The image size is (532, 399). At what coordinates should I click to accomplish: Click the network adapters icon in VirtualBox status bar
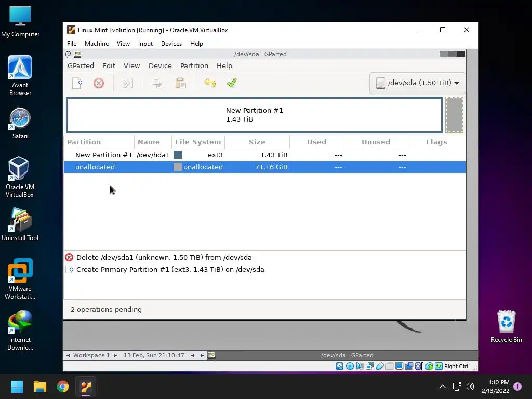click(x=369, y=366)
